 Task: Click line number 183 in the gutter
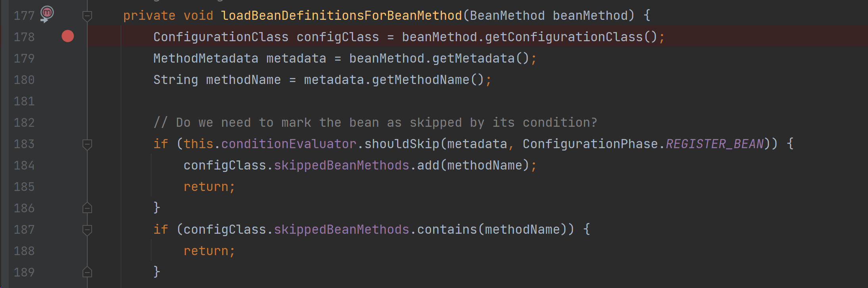point(24,144)
